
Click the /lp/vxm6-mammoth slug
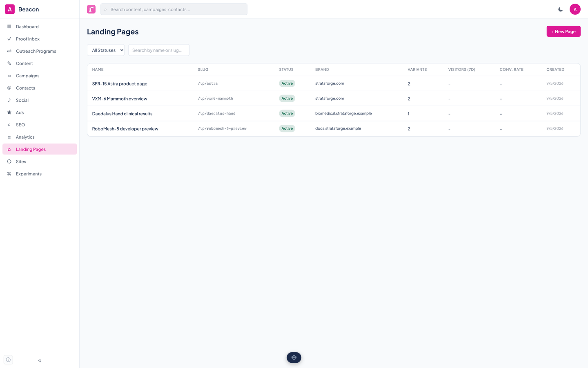point(216,99)
